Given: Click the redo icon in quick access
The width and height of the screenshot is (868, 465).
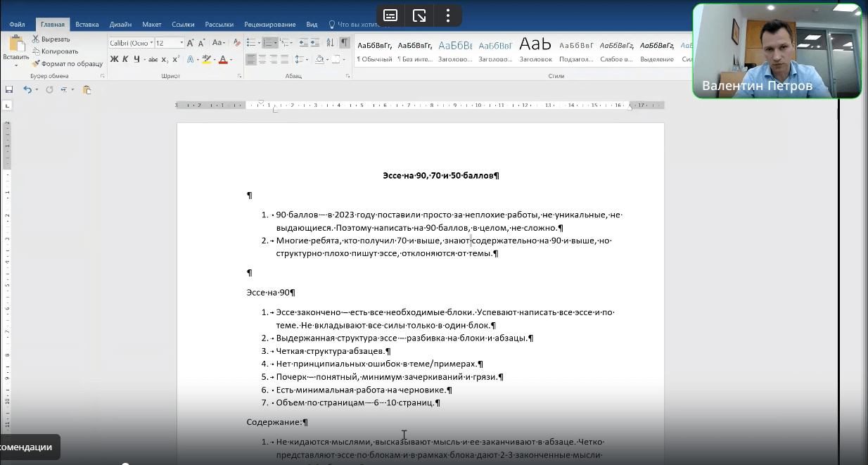Looking at the screenshot, I should click(x=49, y=90).
